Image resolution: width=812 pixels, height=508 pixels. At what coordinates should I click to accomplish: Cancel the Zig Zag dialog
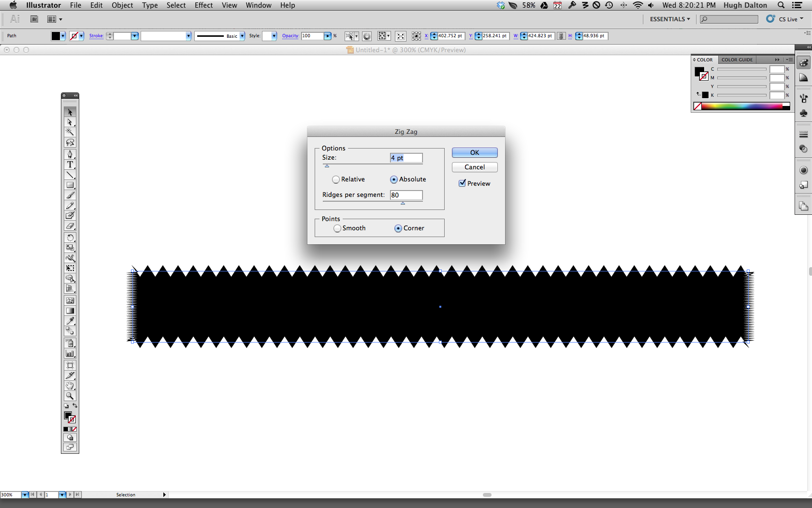[x=475, y=167]
